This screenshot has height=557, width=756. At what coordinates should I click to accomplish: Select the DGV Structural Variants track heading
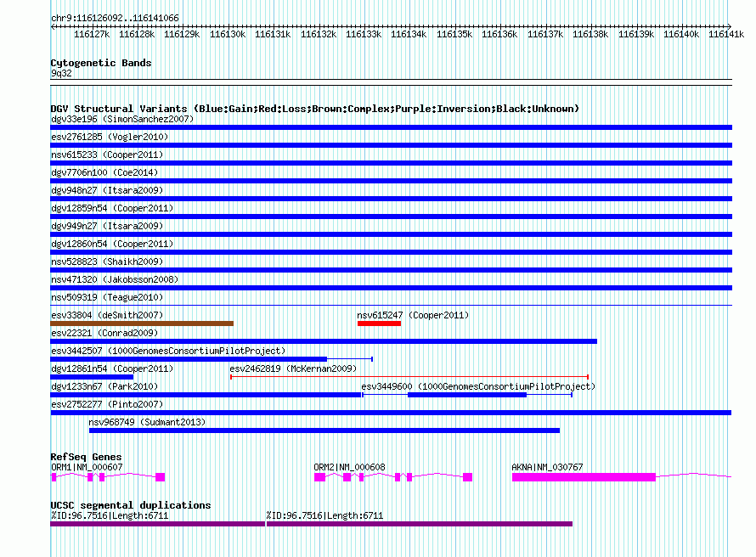(x=315, y=109)
